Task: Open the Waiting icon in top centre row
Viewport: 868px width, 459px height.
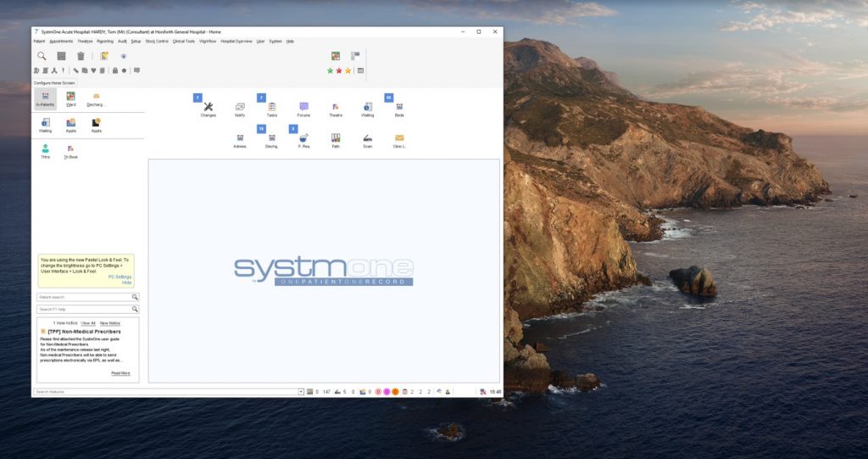Action: coord(368,109)
